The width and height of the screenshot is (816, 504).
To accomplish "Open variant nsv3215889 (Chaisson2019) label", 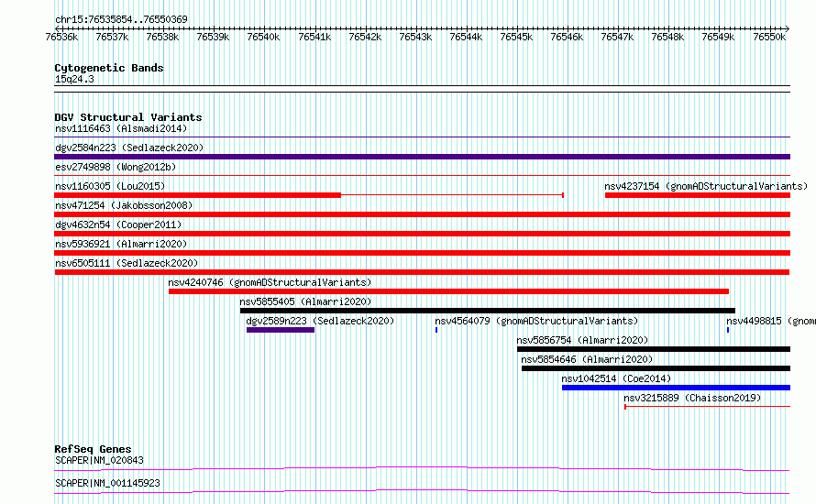I will (692, 398).
